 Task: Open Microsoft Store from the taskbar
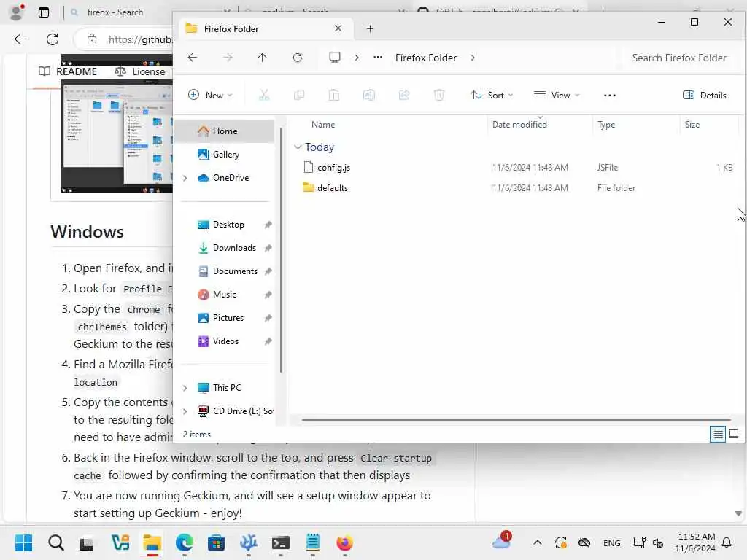216,542
